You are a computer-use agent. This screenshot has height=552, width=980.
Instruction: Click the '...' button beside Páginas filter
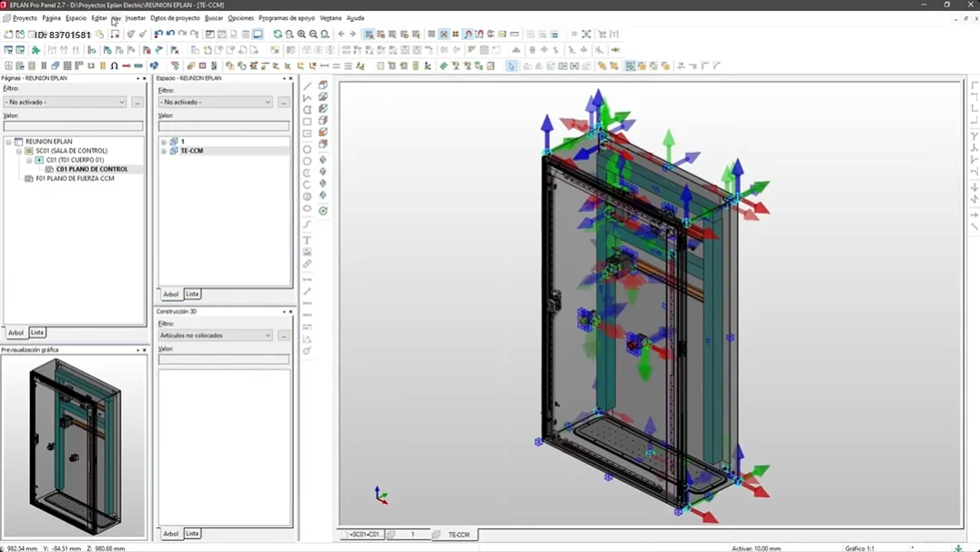click(x=137, y=102)
